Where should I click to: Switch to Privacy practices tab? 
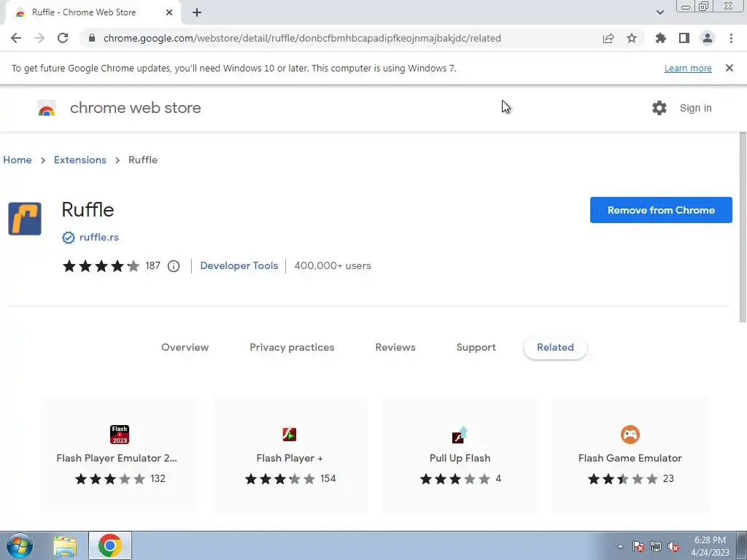point(292,347)
